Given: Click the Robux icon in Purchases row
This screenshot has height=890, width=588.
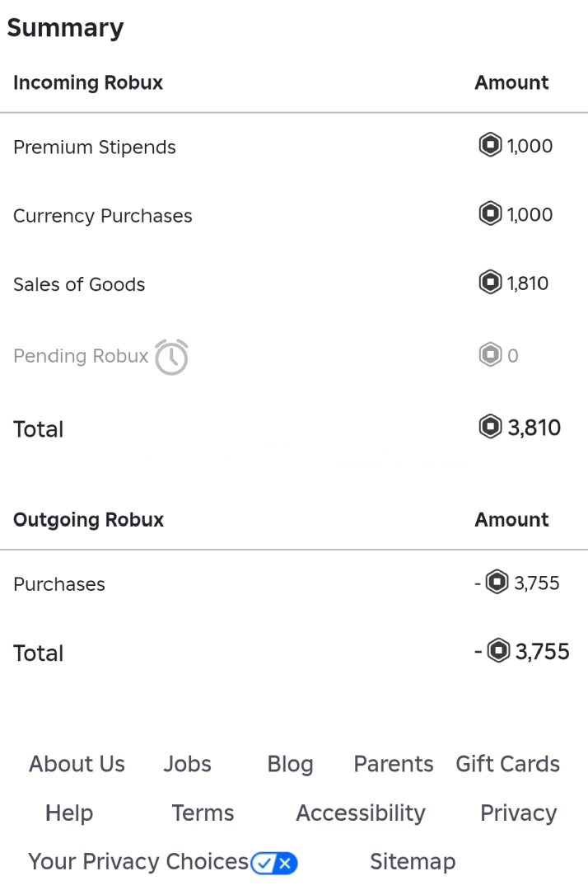Looking at the screenshot, I should pyautogui.click(x=497, y=583).
